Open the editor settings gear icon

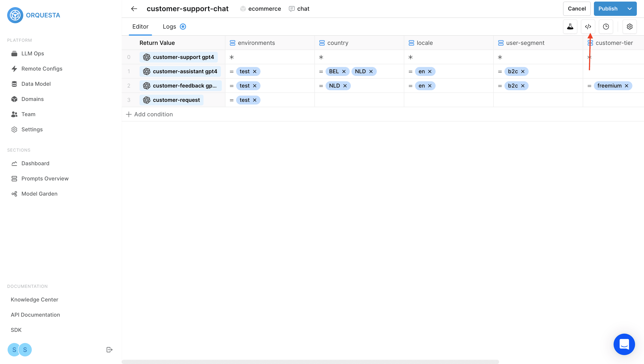point(629,27)
